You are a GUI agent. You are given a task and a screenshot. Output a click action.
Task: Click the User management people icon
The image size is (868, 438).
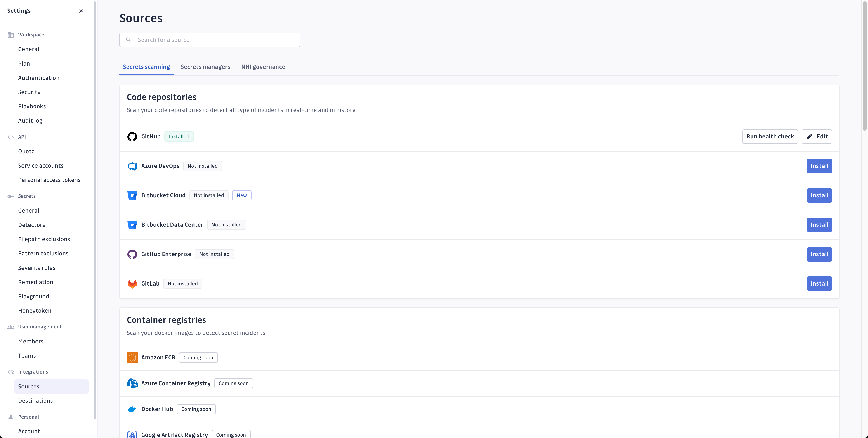pyautogui.click(x=11, y=327)
